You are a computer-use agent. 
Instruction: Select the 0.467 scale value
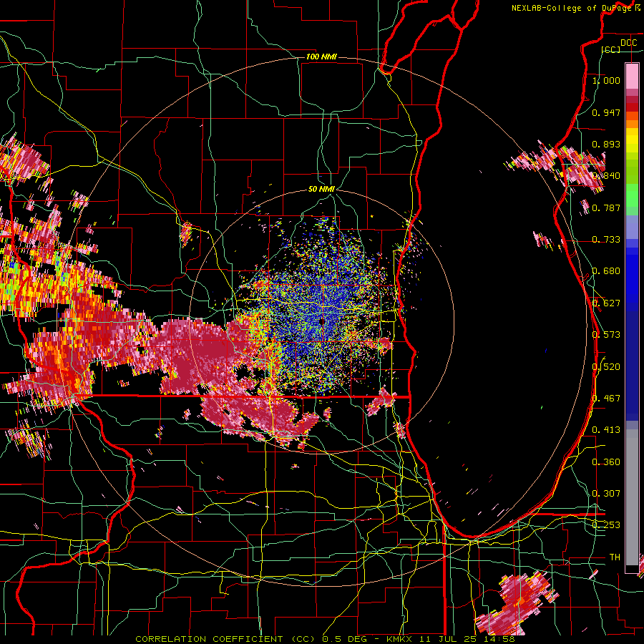point(606,399)
